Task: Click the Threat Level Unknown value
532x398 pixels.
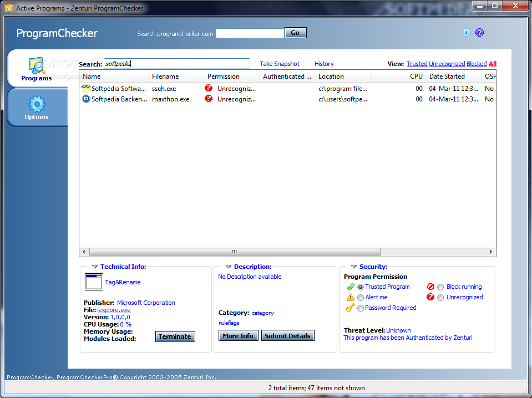Action: click(x=398, y=330)
